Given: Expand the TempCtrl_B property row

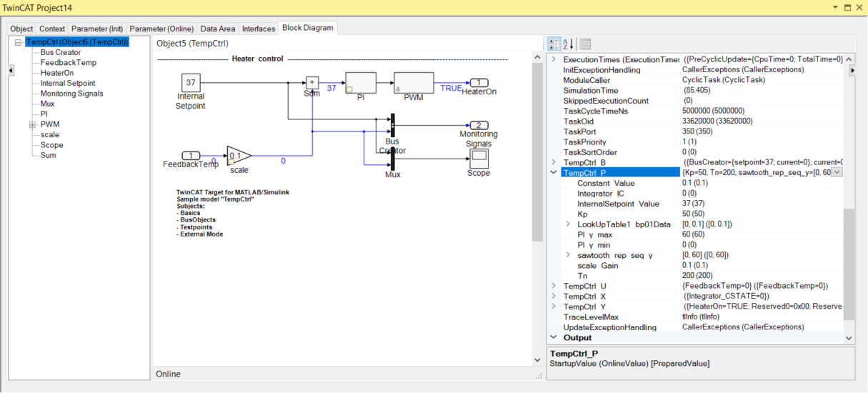Looking at the screenshot, I should (554, 162).
